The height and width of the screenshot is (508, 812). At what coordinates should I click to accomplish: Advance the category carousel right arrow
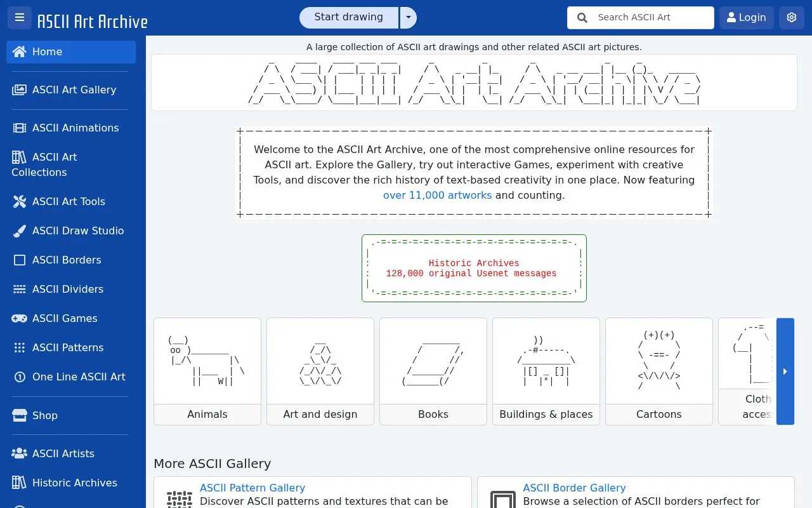tap(785, 371)
